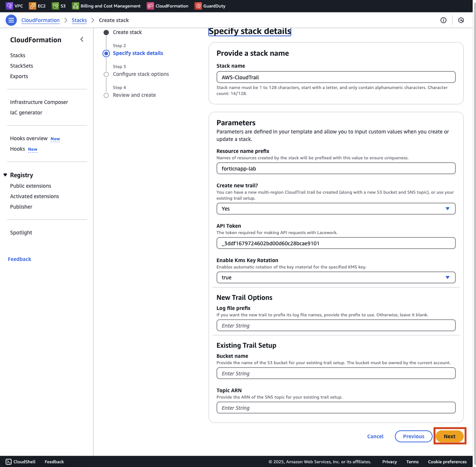
Task: Open the info panel circle icon
Action: 443,20
